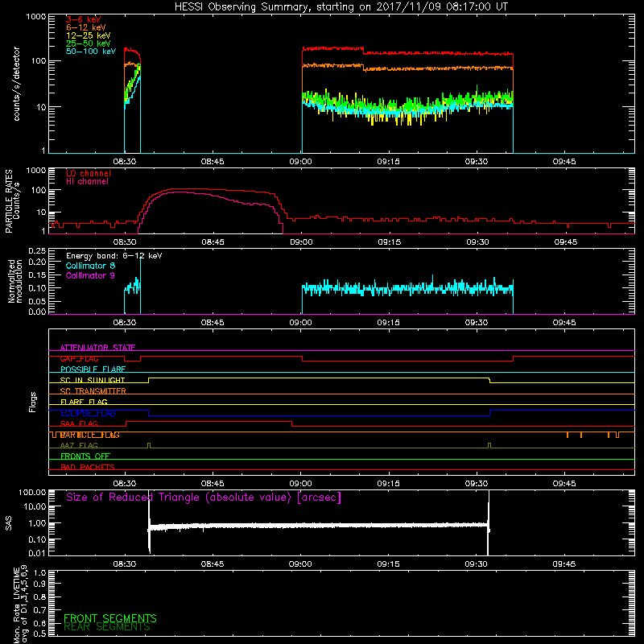Click "08:45" tick under the particle rates panel
Image resolution: width=644 pixels, height=644 pixels.
[213, 242]
